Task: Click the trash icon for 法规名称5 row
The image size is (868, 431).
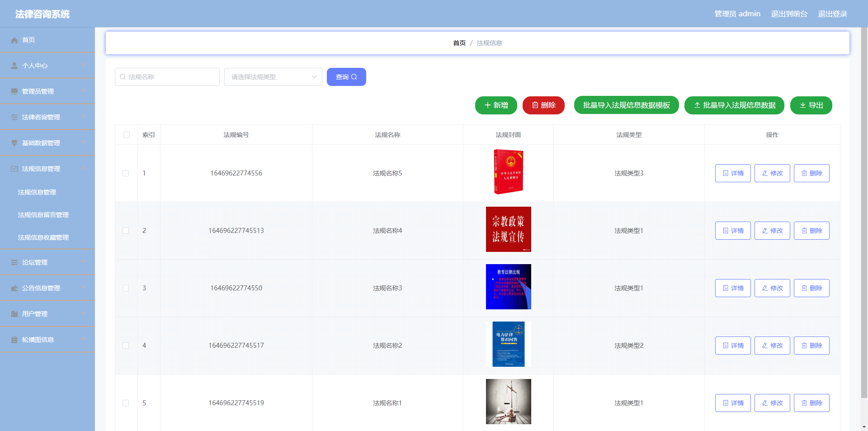Action: [x=804, y=173]
